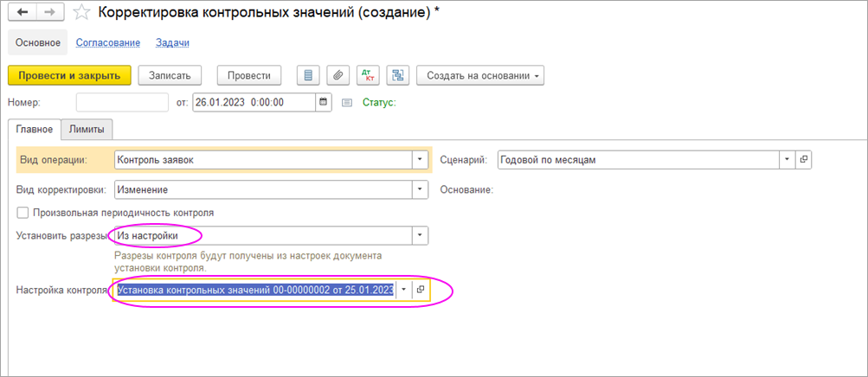Open the Создать на основании dropdown
Screen dimensions: 868x377
click(480, 76)
